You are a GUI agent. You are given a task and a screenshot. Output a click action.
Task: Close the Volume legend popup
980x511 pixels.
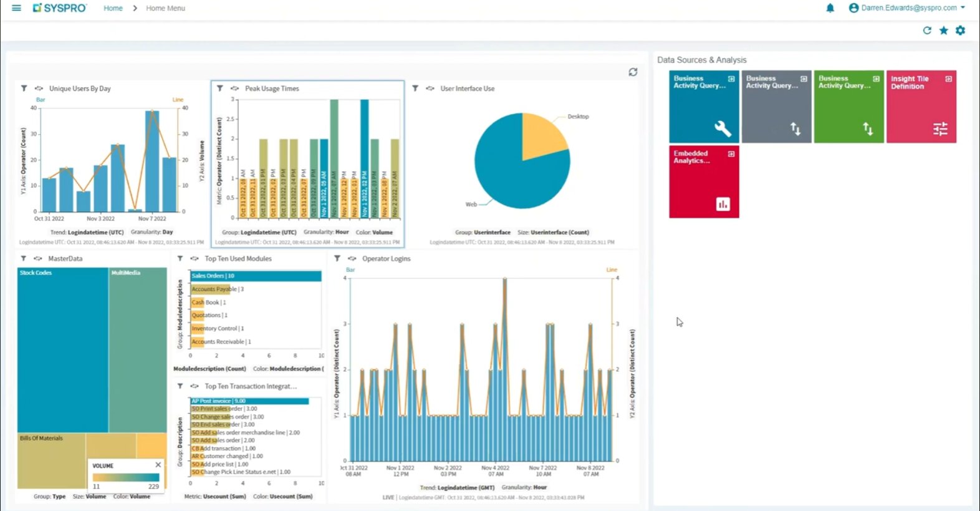[158, 465]
